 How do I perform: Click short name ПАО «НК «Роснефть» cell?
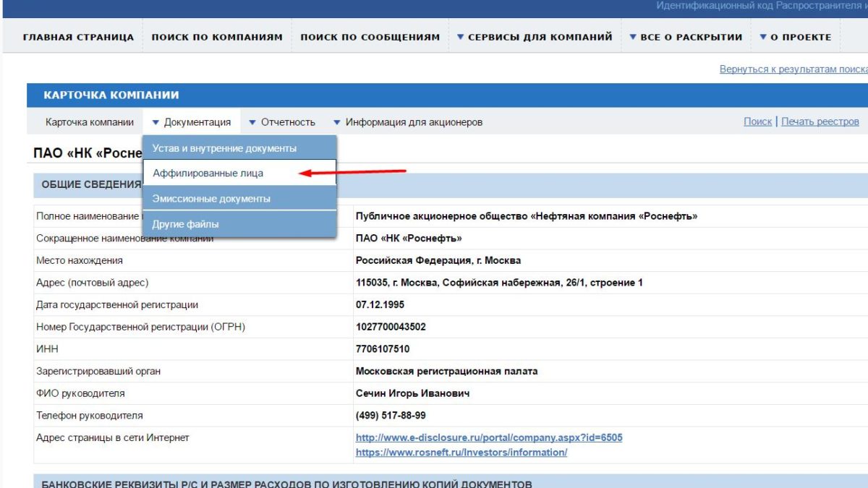click(x=409, y=239)
